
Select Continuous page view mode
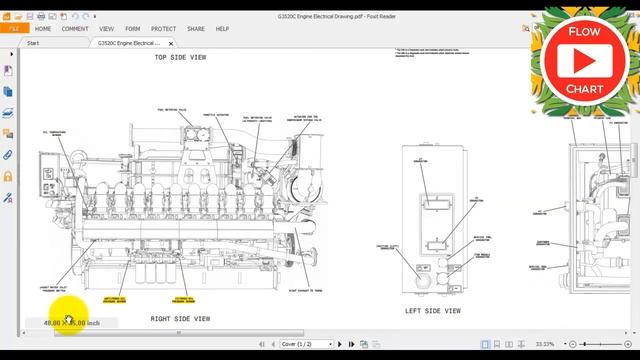click(x=497, y=344)
